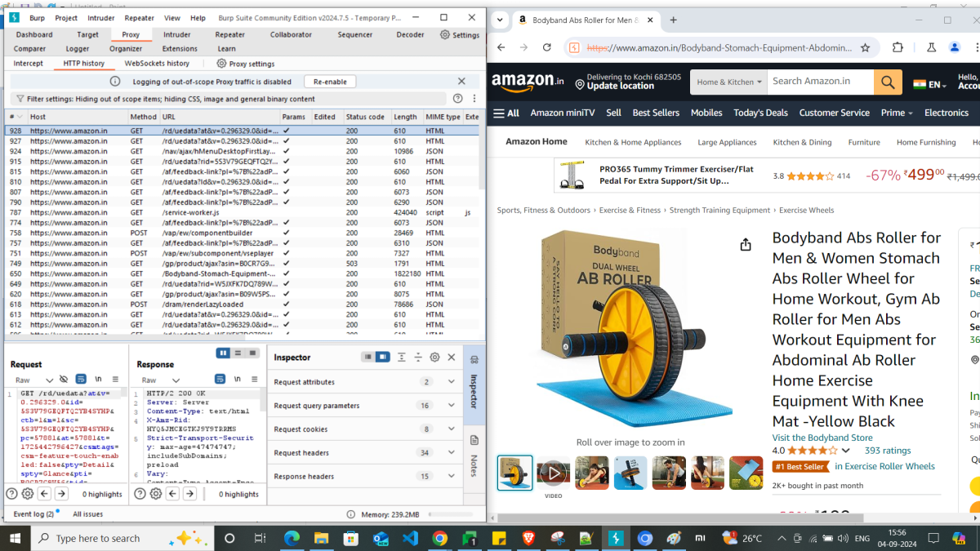Visit the Bodyband Store link
The height and width of the screenshot is (551, 980).
pyautogui.click(x=822, y=438)
